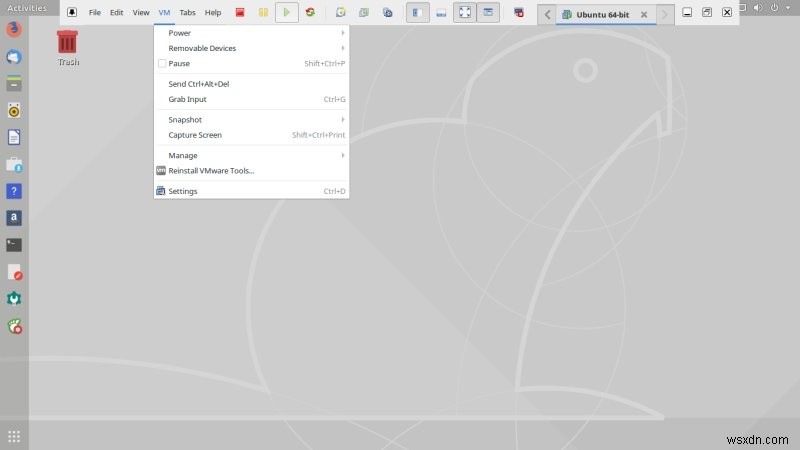The height and width of the screenshot is (450, 800).
Task: Choose Send Ctrl+Alt+Del menu entry
Action: [x=251, y=84]
